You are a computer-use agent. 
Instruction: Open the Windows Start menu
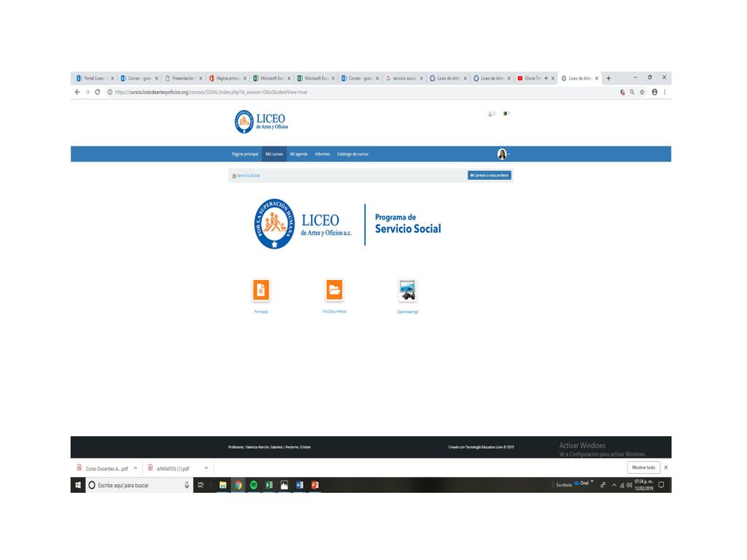(77, 485)
